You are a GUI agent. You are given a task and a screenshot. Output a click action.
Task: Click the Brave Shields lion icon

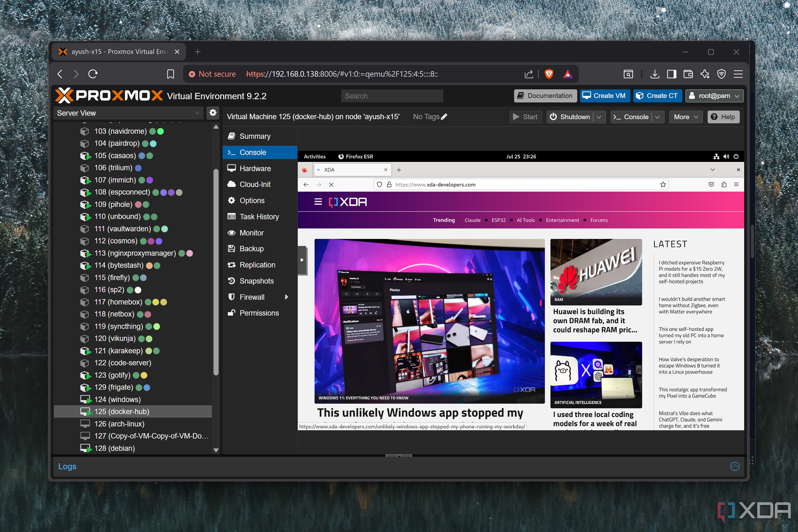pyautogui.click(x=549, y=74)
